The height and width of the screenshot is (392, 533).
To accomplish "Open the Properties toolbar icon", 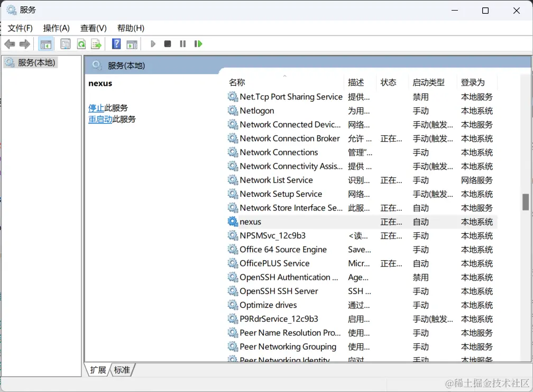I will coord(65,44).
